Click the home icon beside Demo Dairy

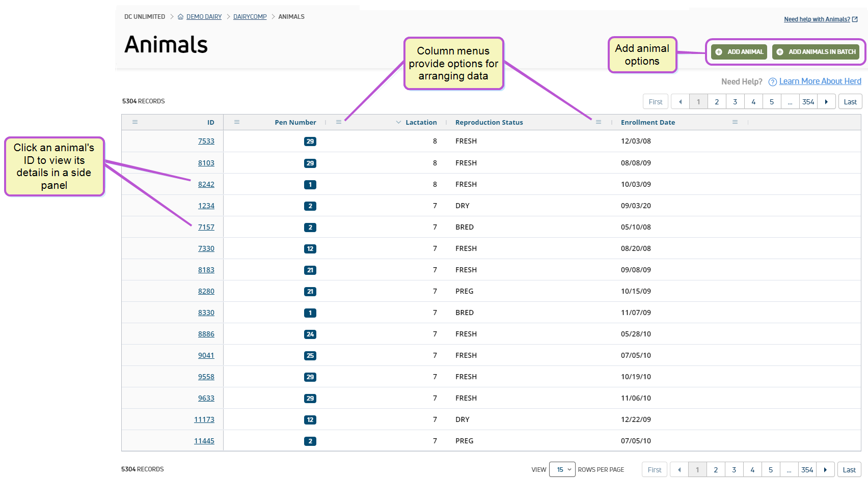coord(180,17)
